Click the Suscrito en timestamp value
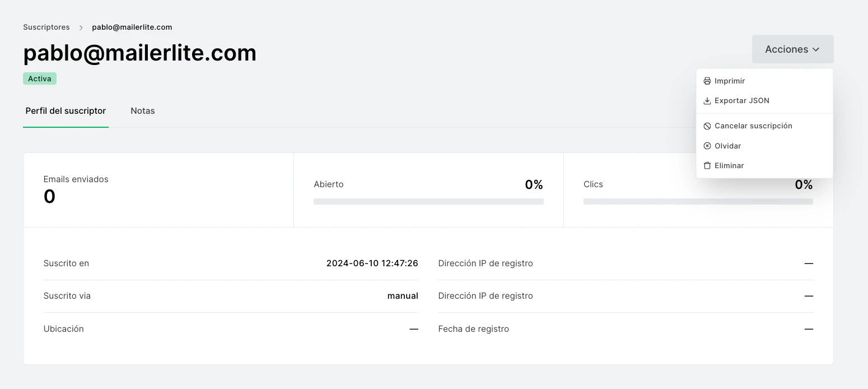 point(372,263)
